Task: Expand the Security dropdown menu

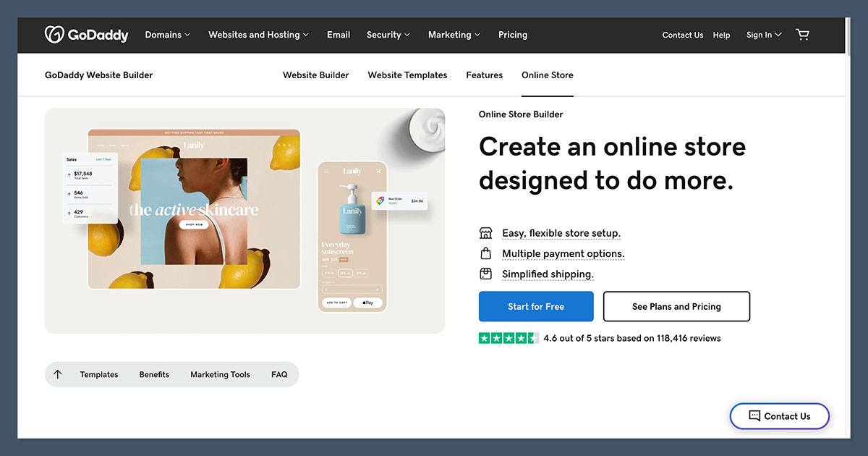Action: 388,35
